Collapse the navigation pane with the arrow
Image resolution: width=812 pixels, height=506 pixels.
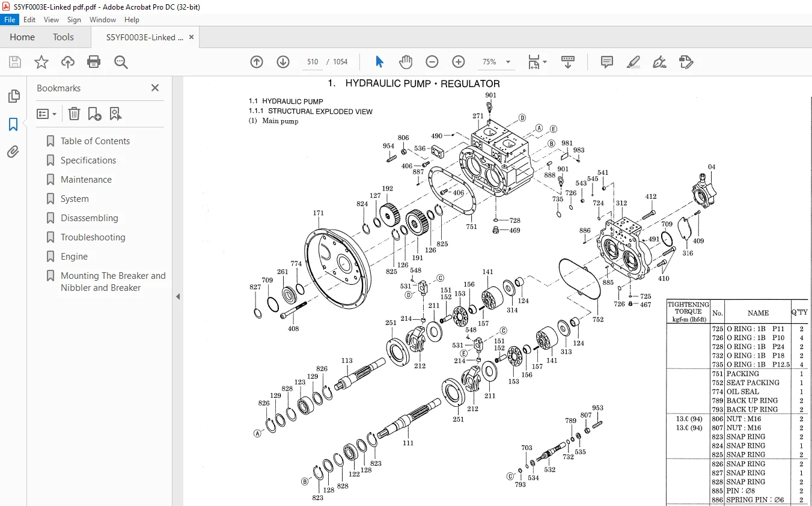tap(178, 297)
